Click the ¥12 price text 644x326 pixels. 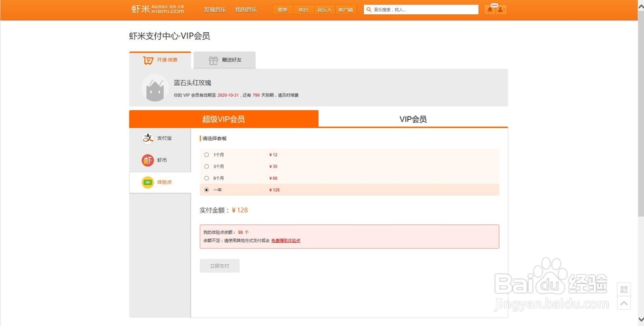[274, 155]
